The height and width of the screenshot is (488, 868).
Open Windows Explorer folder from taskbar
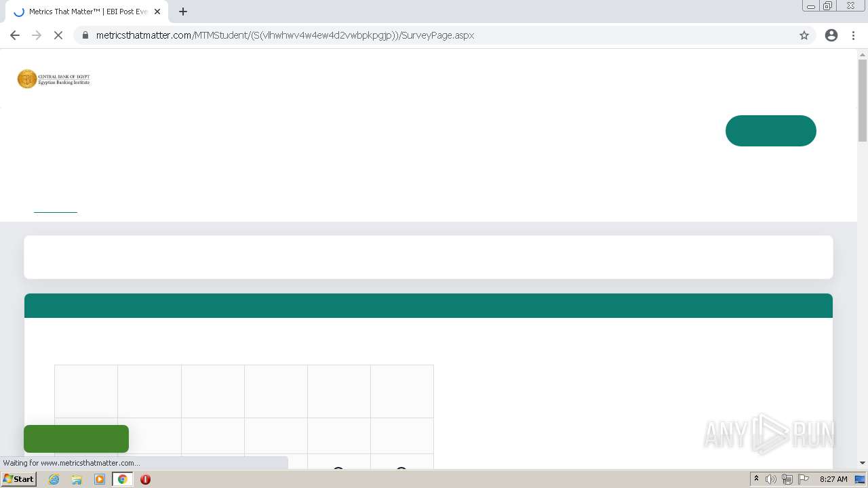tap(77, 479)
